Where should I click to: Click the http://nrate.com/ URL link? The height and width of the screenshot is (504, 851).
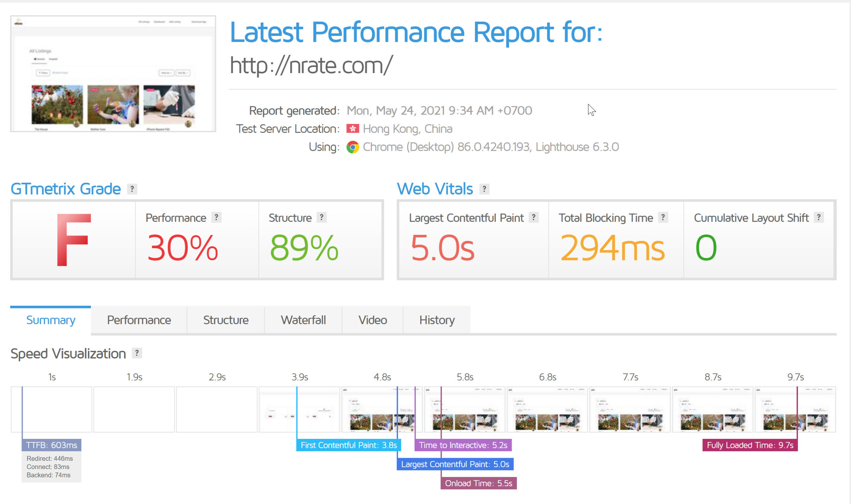311,65
